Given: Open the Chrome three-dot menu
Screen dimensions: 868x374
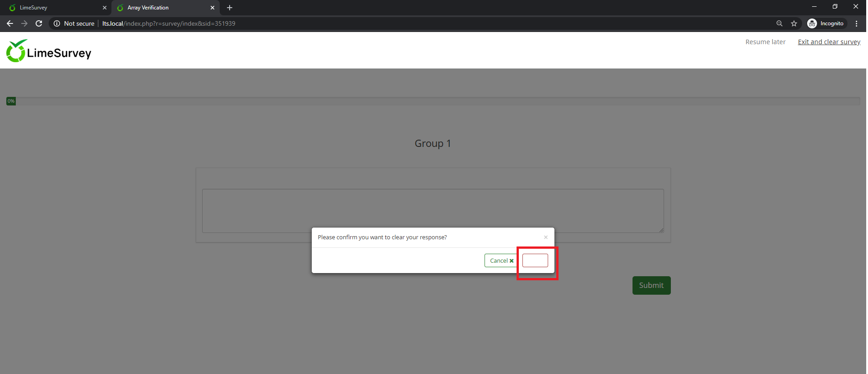Looking at the screenshot, I should (x=856, y=23).
